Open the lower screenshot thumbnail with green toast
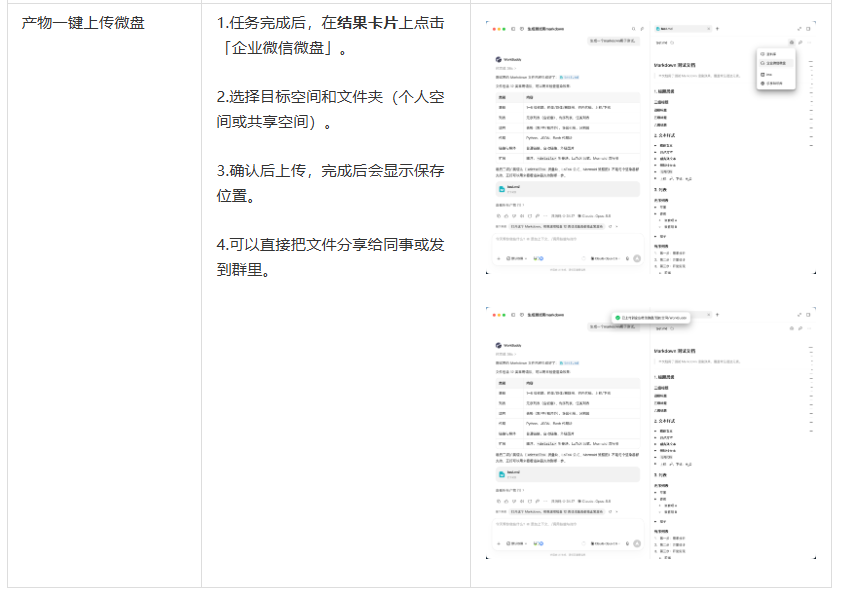This screenshot has width=854, height=594. click(x=651, y=433)
